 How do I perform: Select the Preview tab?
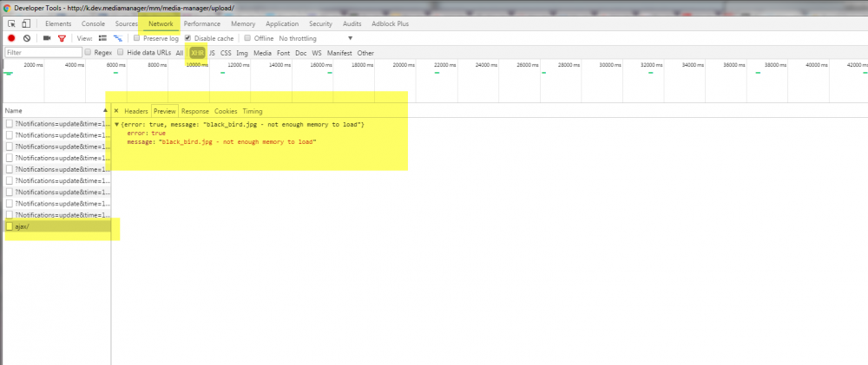(164, 111)
